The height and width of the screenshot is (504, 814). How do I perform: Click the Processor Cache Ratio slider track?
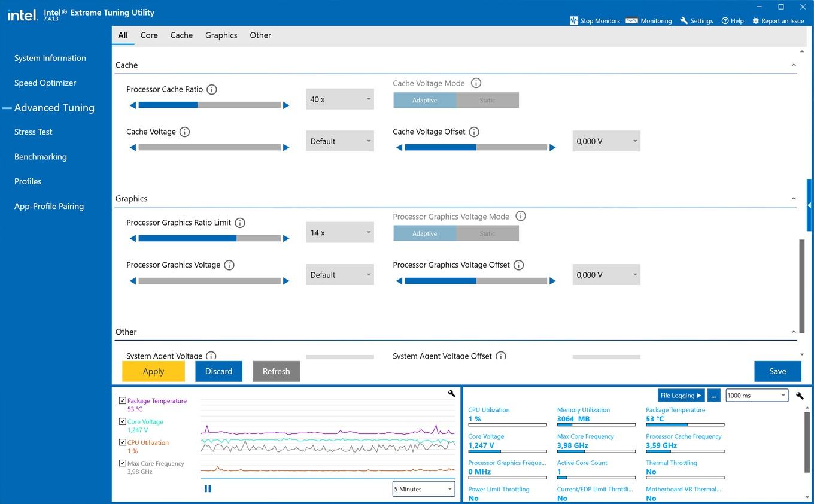coord(209,105)
